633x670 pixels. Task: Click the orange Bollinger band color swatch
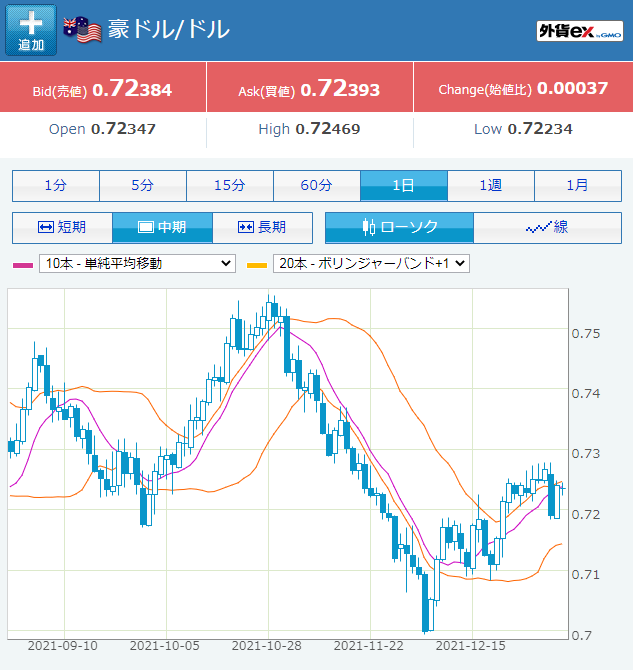[257, 265]
